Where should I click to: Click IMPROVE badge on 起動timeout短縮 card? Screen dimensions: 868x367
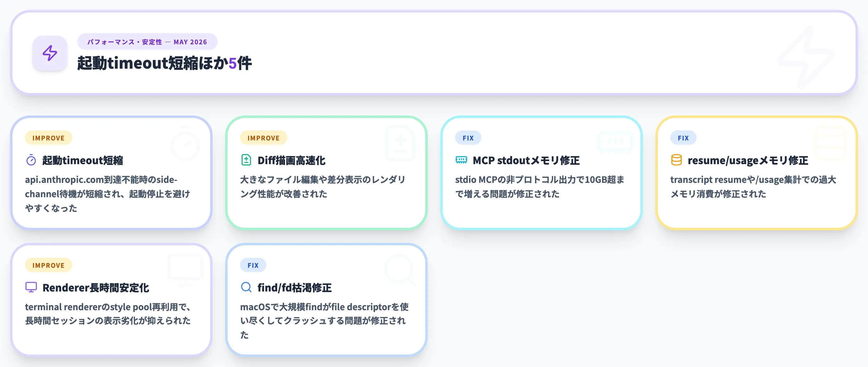[x=49, y=138]
